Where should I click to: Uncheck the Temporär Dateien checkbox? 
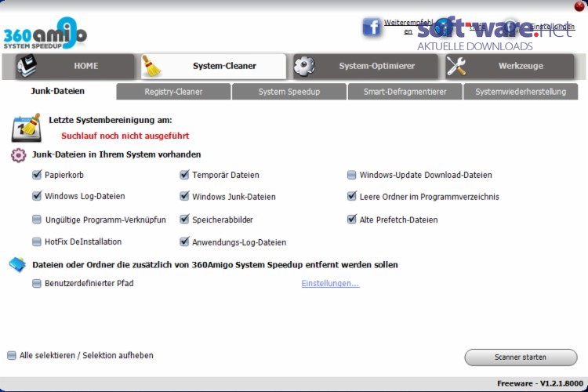[x=184, y=175]
